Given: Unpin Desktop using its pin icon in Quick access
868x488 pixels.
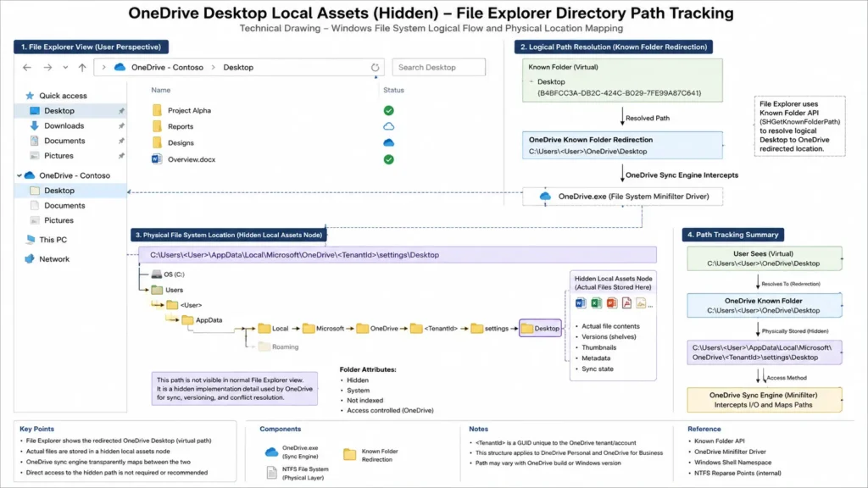Looking at the screenshot, I should [121, 111].
